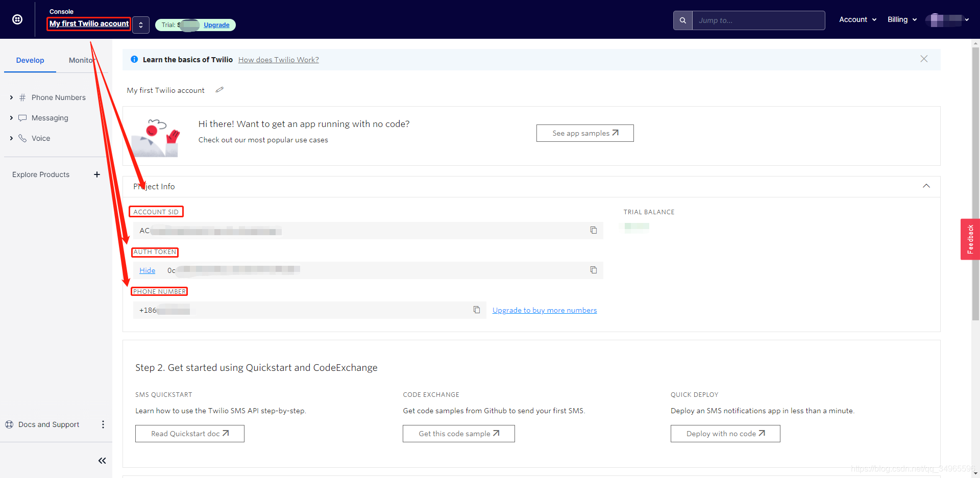Open the Account menu
Image resolution: width=980 pixels, height=478 pixels.
[x=857, y=19]
